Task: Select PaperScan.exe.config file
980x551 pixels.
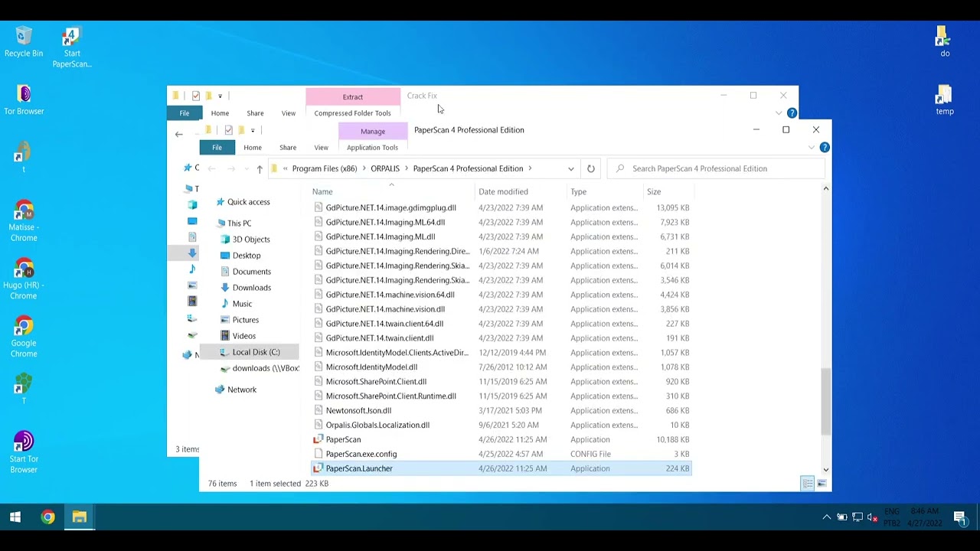Action: coord(501,454)
